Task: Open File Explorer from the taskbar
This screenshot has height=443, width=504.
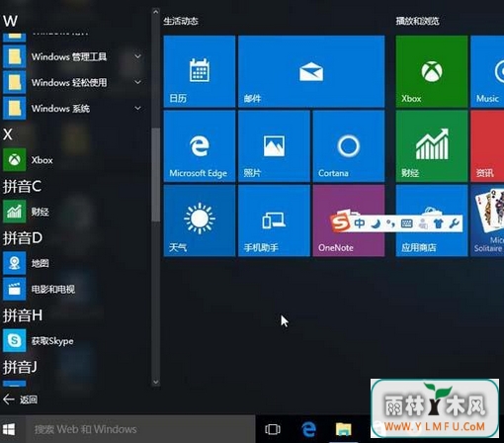Action: [343, 429]
